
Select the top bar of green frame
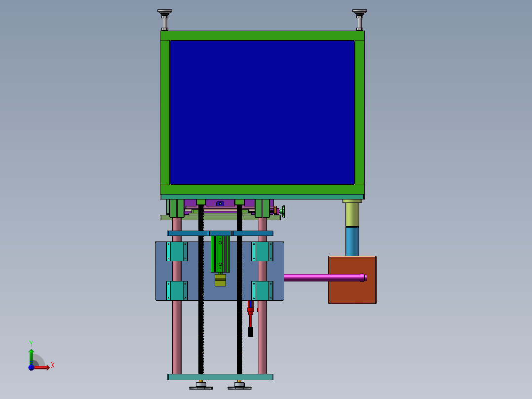point(262,36)
